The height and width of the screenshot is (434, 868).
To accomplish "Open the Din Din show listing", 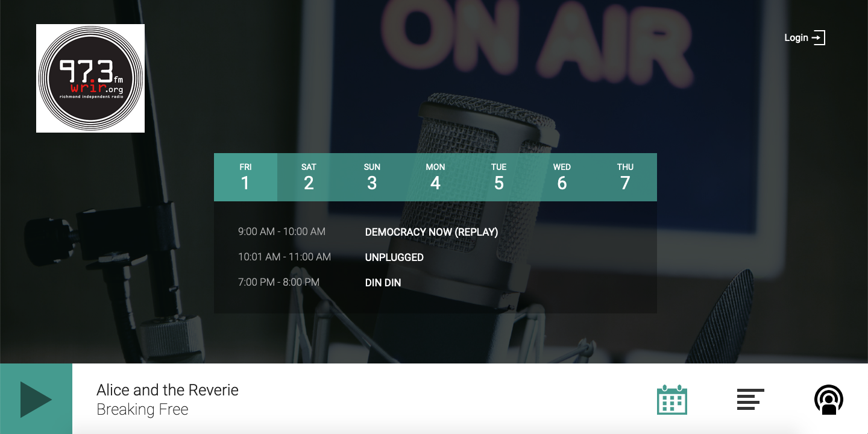I will tap(383, 283).
